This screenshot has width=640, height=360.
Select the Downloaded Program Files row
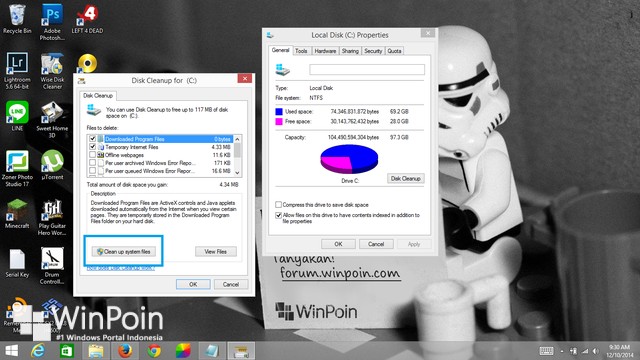[160, 139]
